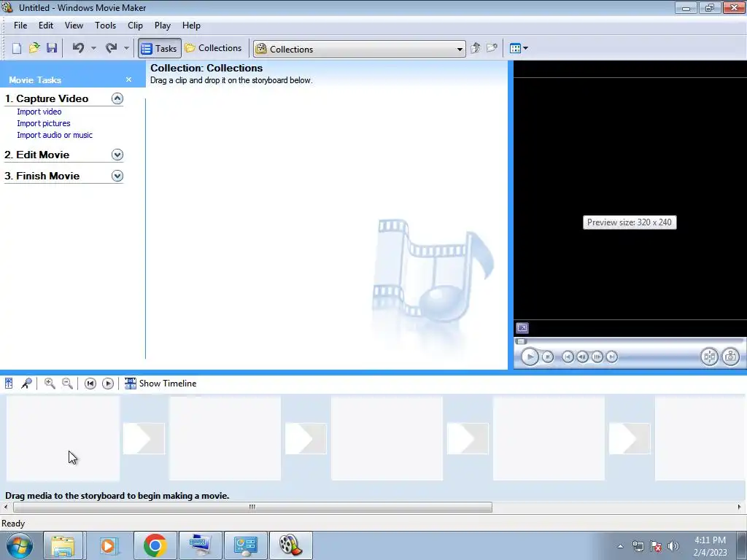Click the volume speaker tray icon
This screenshot has width=747, height=560.
tap(673, 546)
